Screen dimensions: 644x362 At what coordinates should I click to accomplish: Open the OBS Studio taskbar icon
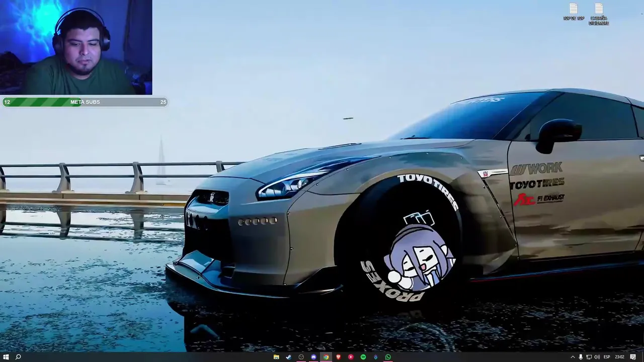[x=301, y=357]
